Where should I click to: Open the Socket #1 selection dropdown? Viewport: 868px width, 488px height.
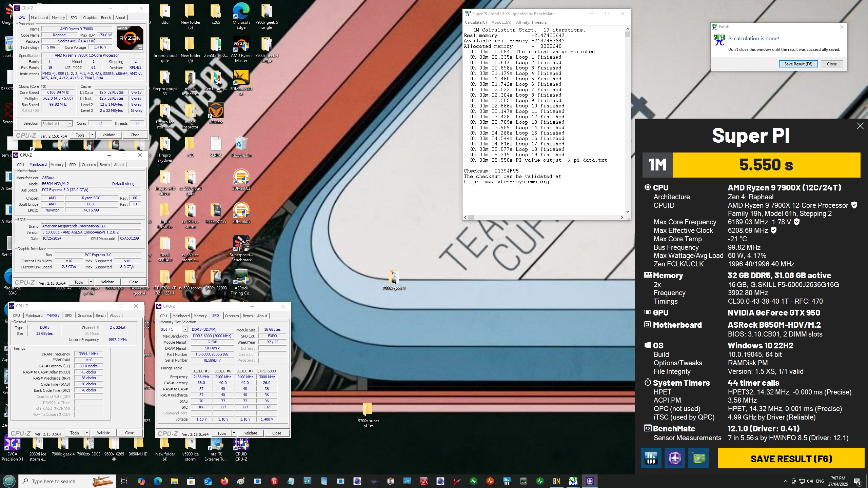click(70, 124)
